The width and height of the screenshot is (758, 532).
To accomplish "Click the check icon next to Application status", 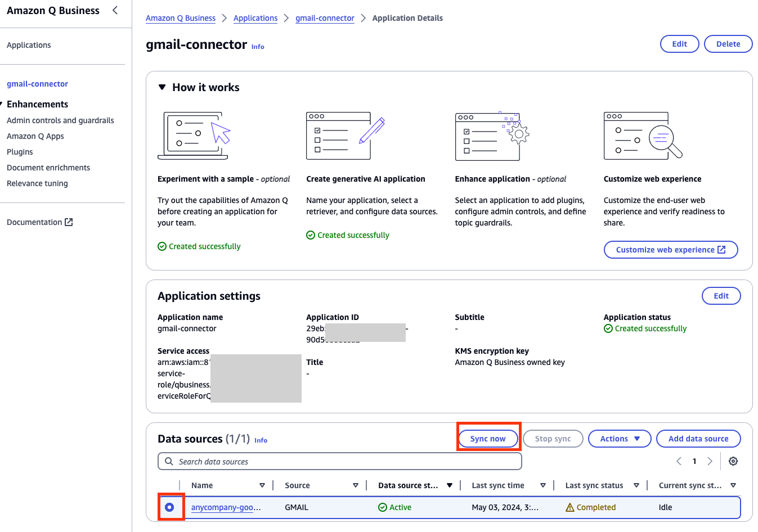I will [608, 328].
